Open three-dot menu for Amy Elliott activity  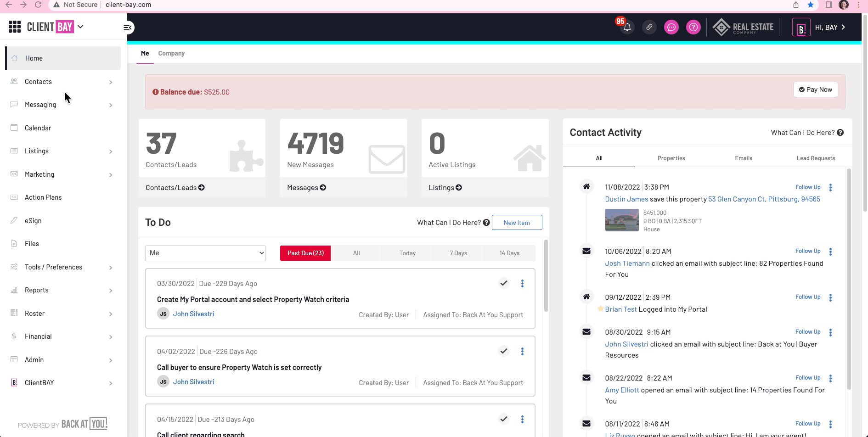point(830,378)
